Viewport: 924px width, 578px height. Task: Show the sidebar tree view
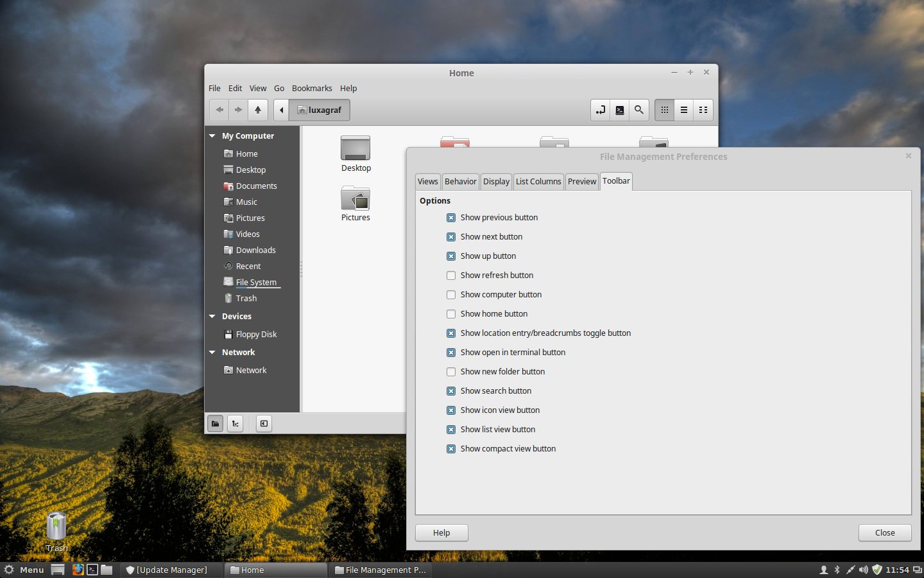pos(235,423)
